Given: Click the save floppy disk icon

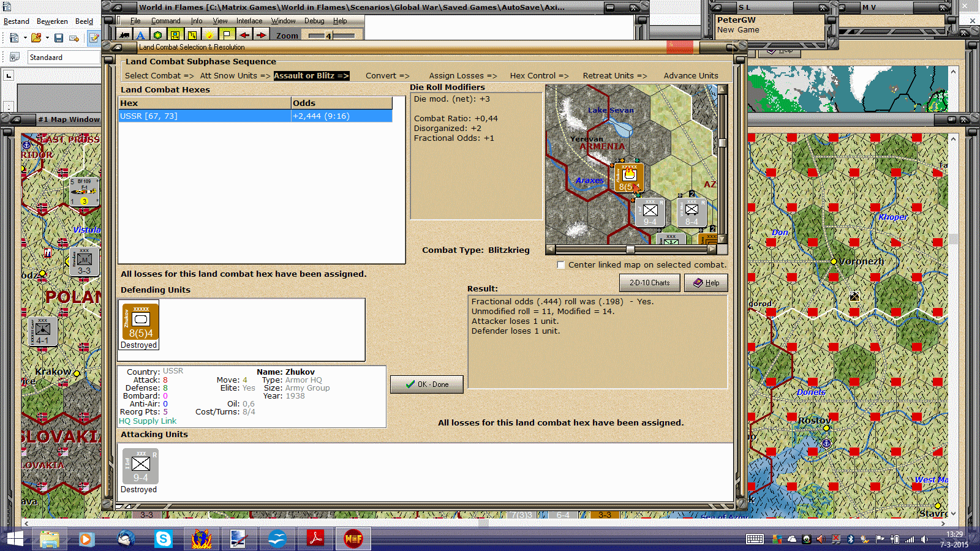Looking at the screenshot, I should (59, 38).
